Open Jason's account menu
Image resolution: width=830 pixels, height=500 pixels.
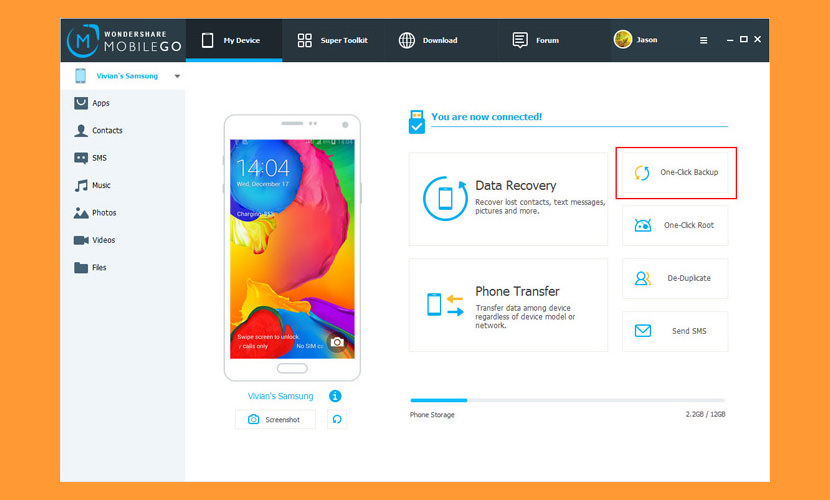[636, 40]
